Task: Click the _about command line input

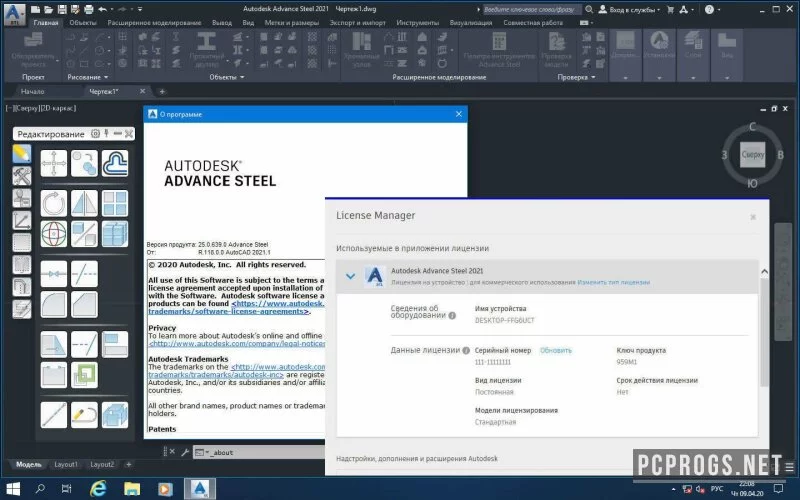Action: coord(268,452)
